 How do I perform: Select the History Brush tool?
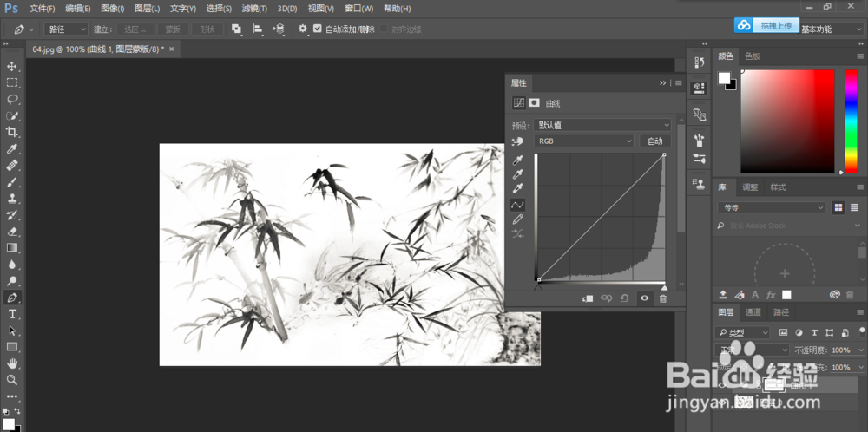[11, 215]
